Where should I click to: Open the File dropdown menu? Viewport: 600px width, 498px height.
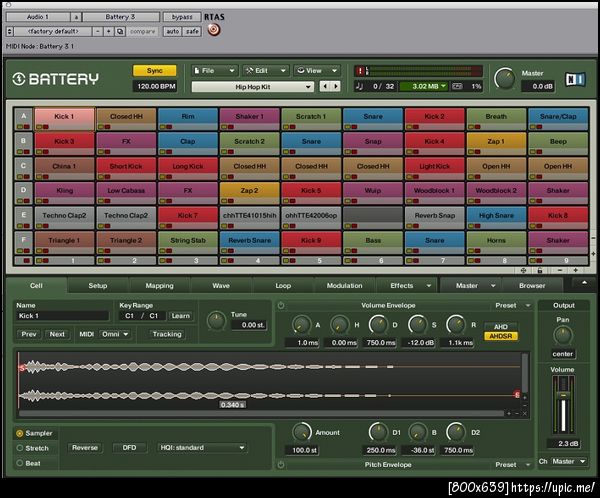[214, 71]
